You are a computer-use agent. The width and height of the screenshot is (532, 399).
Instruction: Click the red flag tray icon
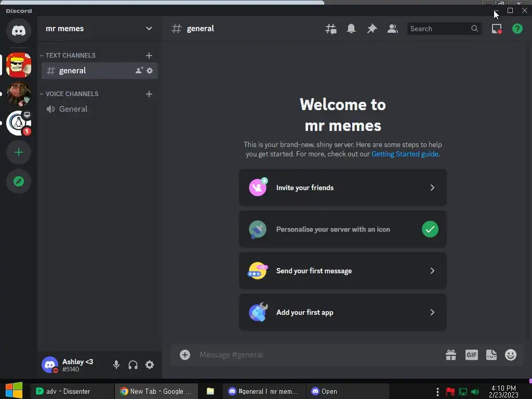(450, 392)
